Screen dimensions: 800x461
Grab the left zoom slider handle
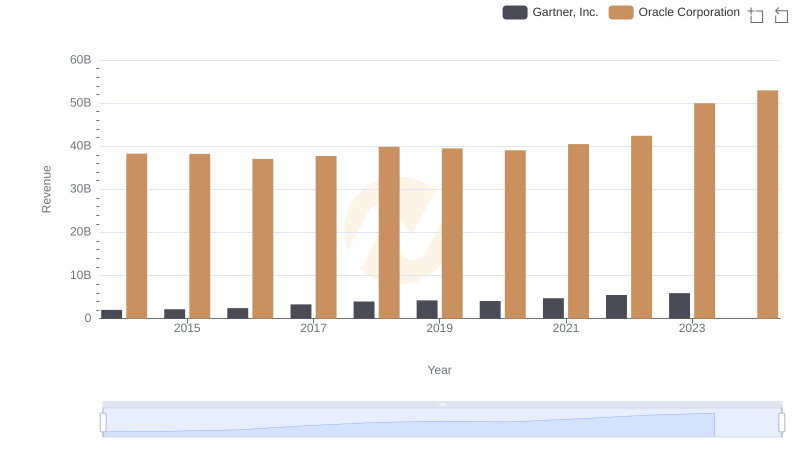pyautogui.click(x=103, y=423)
